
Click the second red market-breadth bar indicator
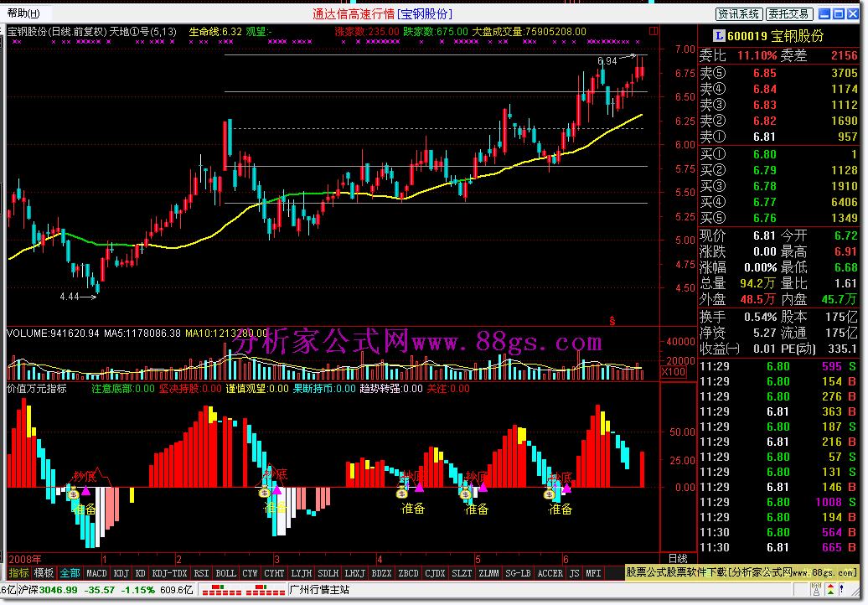[x=265, y=591]
